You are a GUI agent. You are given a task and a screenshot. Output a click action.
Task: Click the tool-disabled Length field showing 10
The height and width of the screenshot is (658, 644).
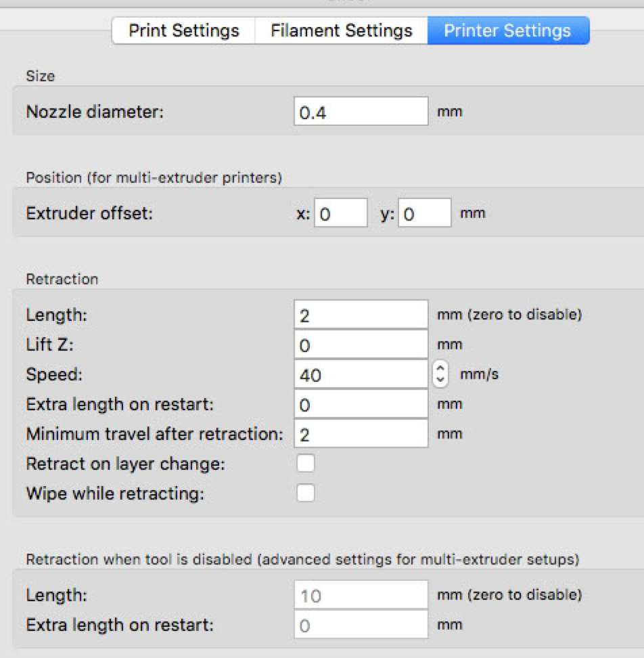(361, 596)
